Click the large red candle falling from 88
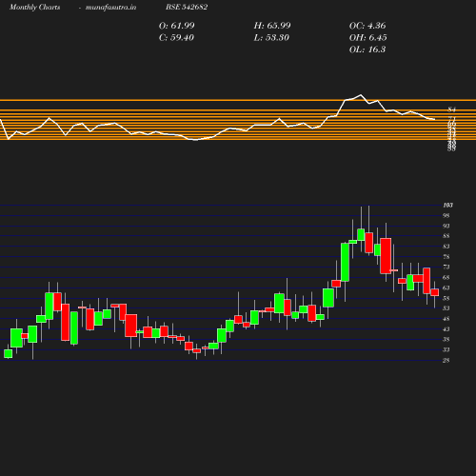476x476 pixels. coord(386,256)
